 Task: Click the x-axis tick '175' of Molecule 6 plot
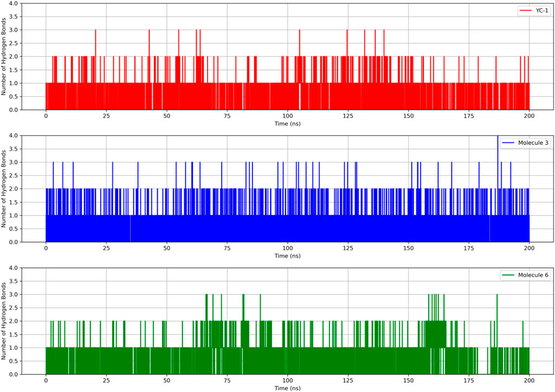tap(469, 381)
